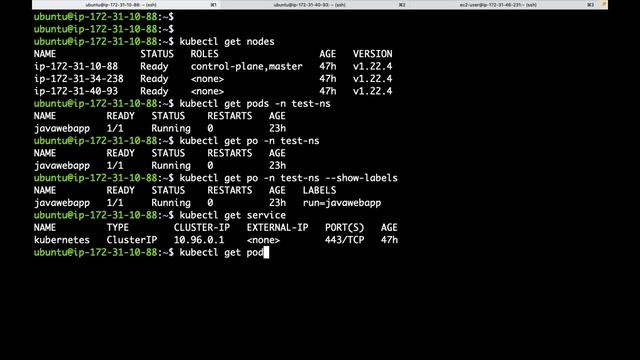640x360 pixels.
Task: Click the run=javawebapp label value
Action: [x=342, y=203]
